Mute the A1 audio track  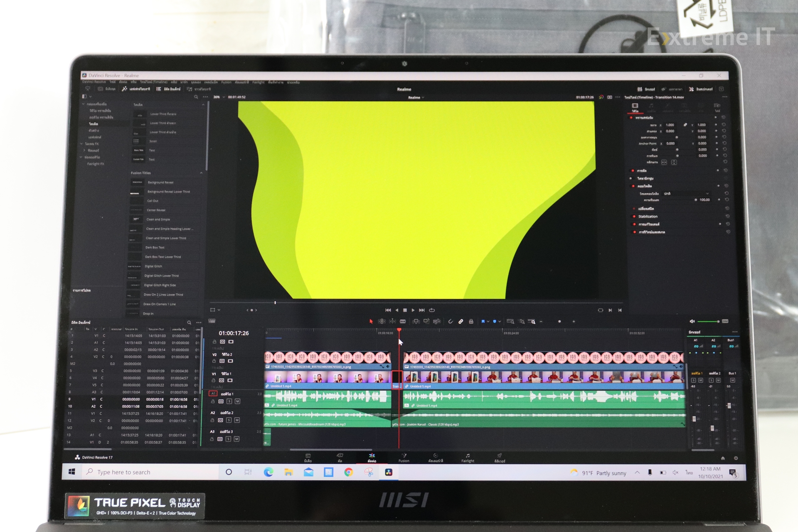(x=237, y=401)
